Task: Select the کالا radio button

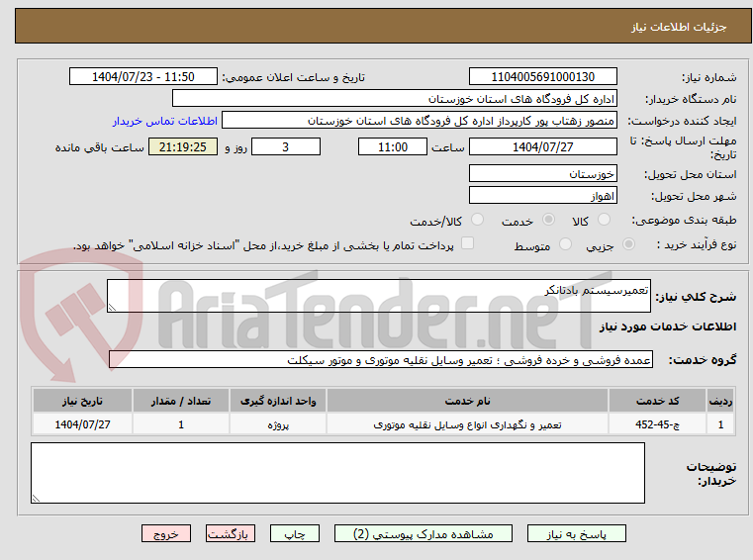Action: (604, 220)
